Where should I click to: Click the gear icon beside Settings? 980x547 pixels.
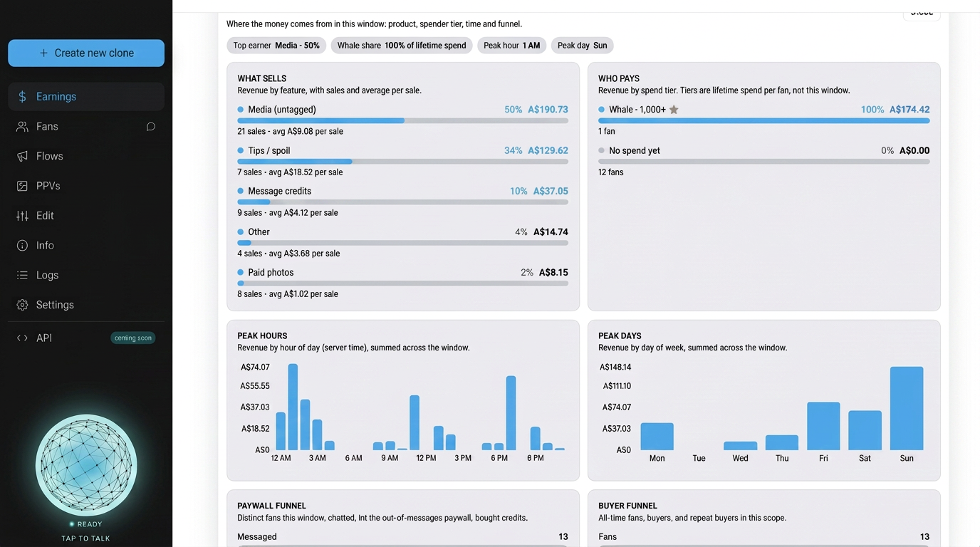click(22, 305)
